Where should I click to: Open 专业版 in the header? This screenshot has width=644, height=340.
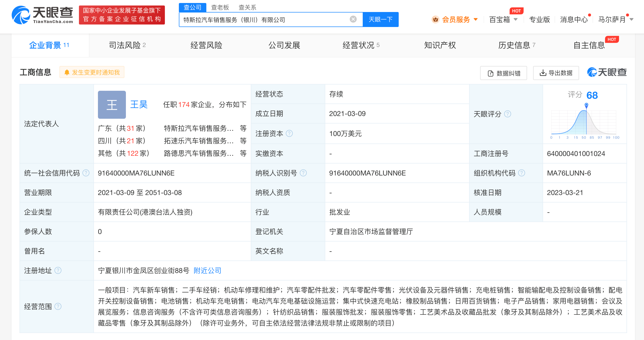540,19
